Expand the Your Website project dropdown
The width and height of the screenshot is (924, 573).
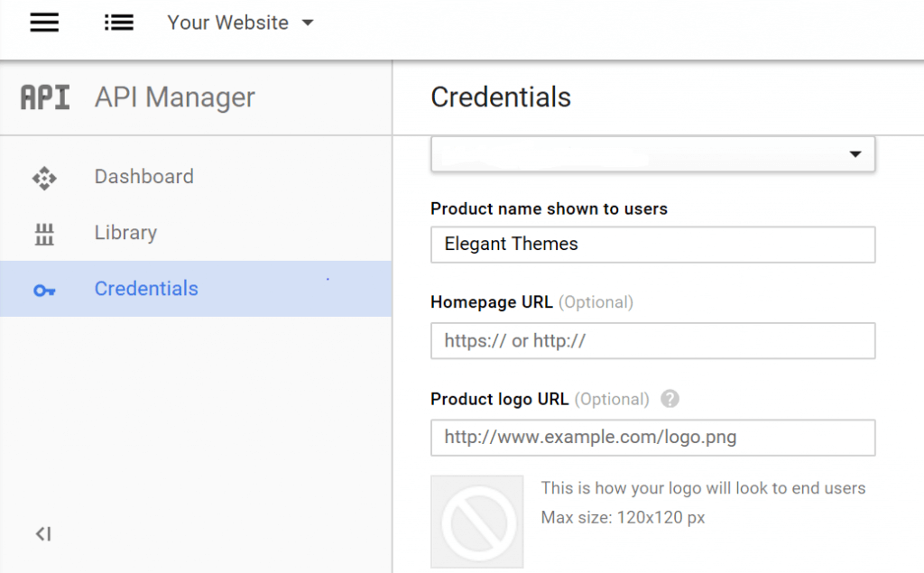point(308,23)
